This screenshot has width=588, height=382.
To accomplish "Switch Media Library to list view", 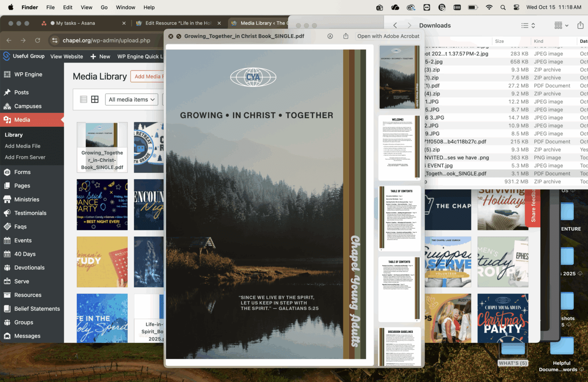I will pyautogui.click(x=84, y=99).
